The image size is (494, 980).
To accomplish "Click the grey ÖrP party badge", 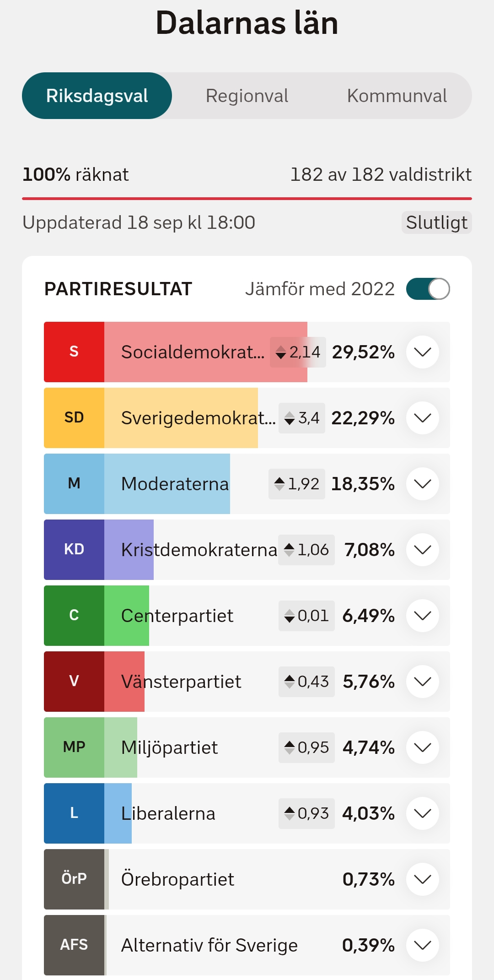I will [74, 879].
